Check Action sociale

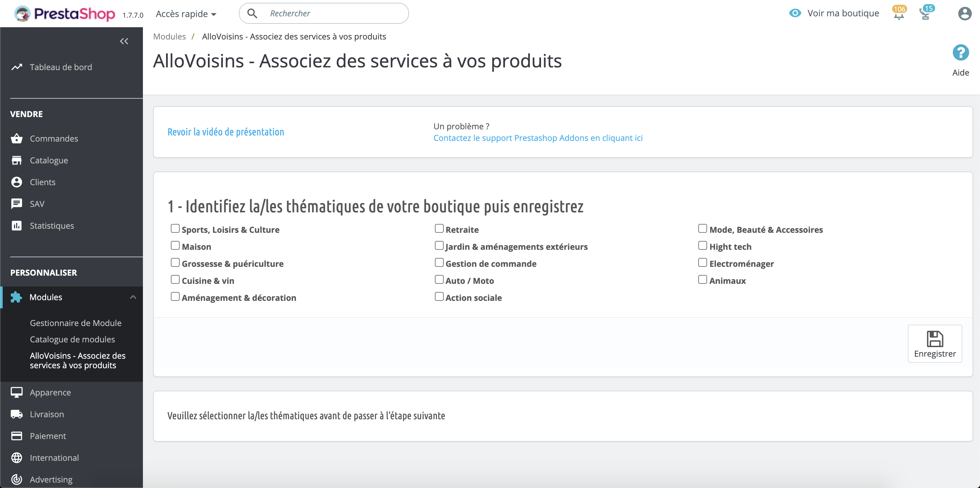(x=439, y=296)
